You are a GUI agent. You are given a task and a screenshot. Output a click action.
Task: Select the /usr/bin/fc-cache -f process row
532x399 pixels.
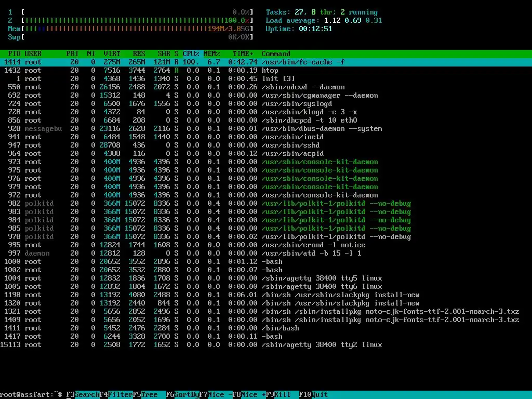pyautogui.click(x=266, y=62)
